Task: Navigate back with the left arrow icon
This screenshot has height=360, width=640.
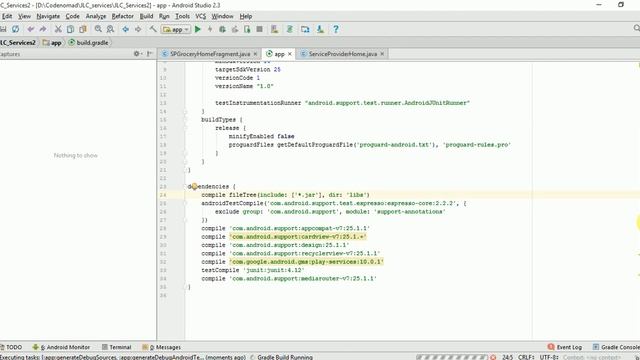Action: tap(125, 29)
